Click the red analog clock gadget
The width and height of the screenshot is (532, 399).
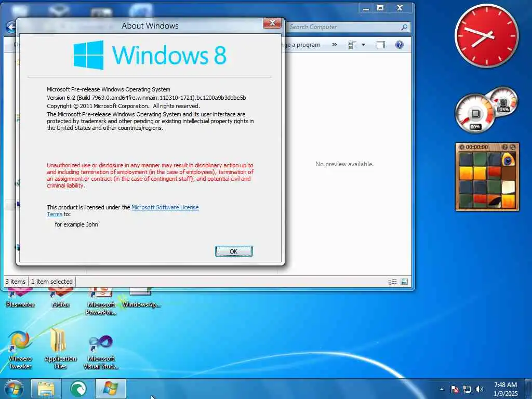[487, 36]
